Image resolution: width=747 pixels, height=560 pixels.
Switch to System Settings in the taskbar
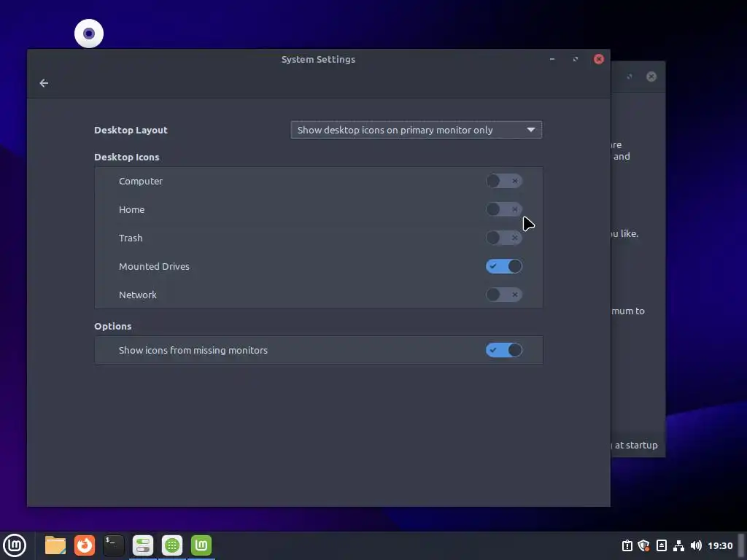click(x=142, y=545)
